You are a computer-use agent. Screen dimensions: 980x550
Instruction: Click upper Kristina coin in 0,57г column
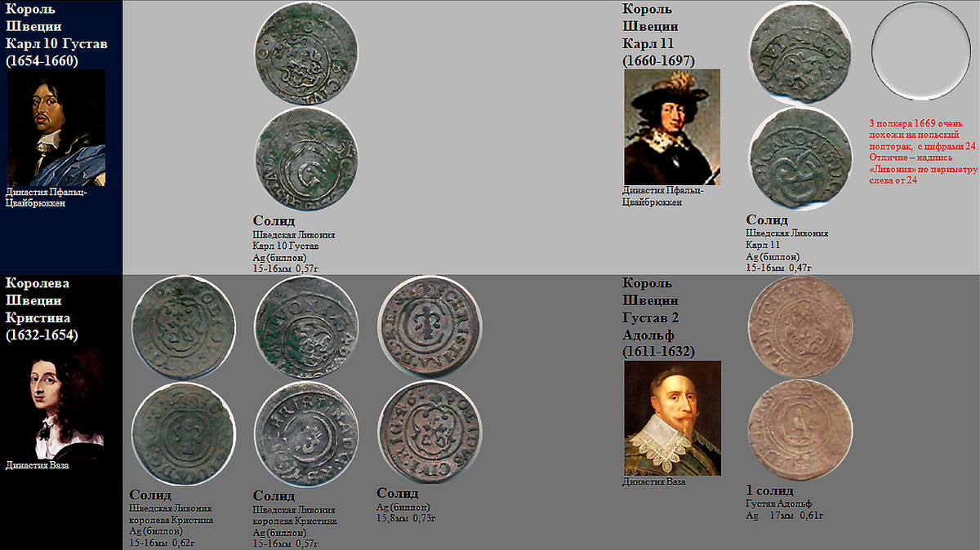[306, 327]
